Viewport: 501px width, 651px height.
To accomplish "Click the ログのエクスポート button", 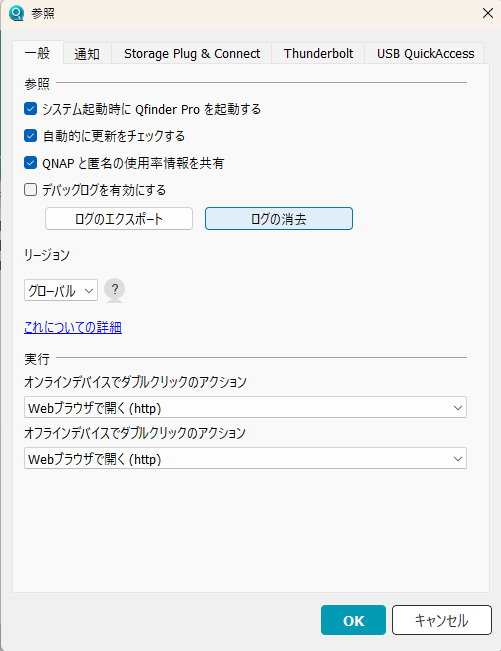I will (x=119, y=219).
